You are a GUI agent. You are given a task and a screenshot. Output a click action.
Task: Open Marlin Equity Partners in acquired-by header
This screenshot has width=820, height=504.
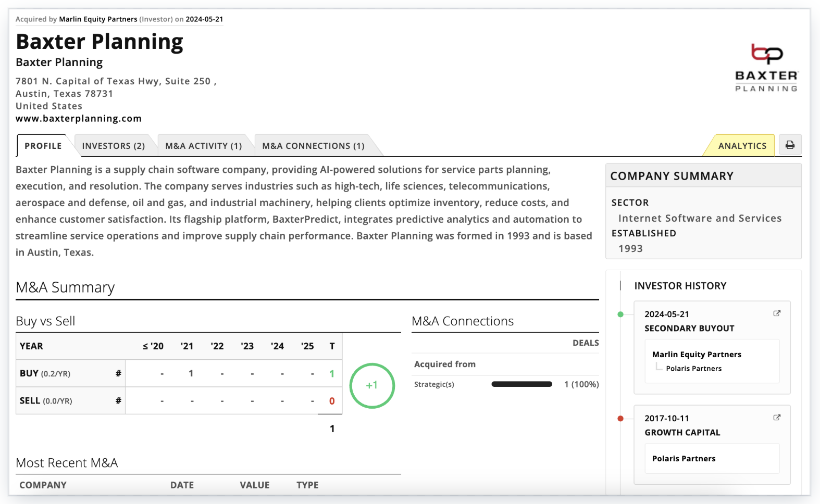pos(98,19)
